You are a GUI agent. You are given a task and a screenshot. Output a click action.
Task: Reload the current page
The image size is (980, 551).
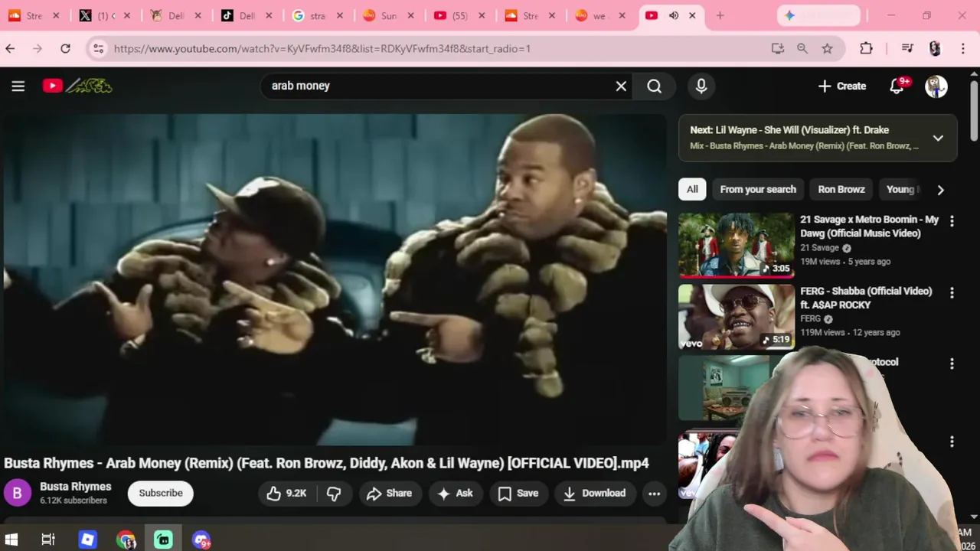tap(65, 48)
